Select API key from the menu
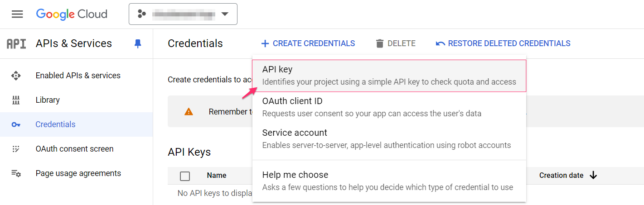Screen dimensions: 644x205 389,76
